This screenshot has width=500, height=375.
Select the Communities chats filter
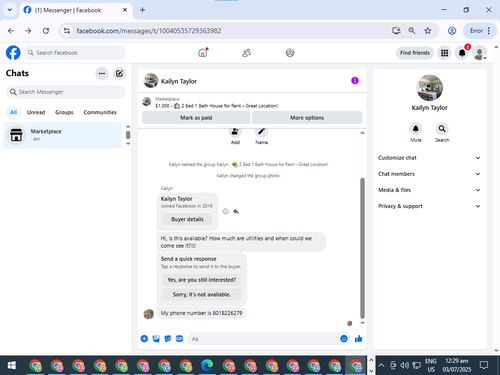point(100,112)
